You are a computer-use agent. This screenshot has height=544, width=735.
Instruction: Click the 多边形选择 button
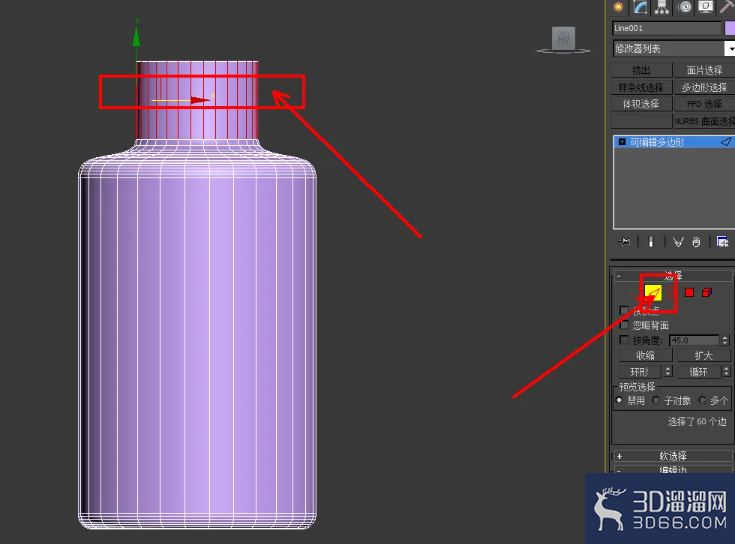(x=704, y=87)
